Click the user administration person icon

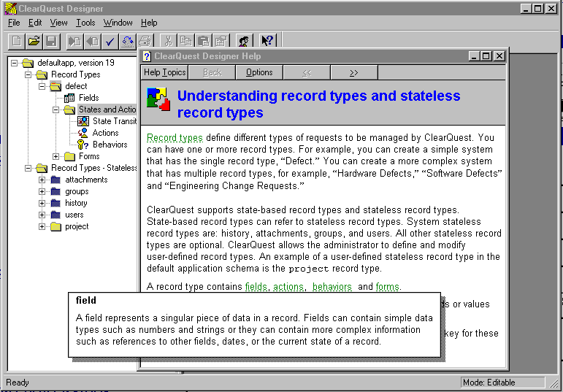coord(244,42)
